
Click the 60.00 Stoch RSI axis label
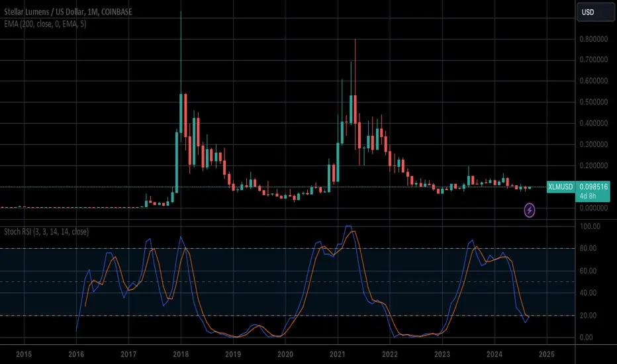click(588, 271)
